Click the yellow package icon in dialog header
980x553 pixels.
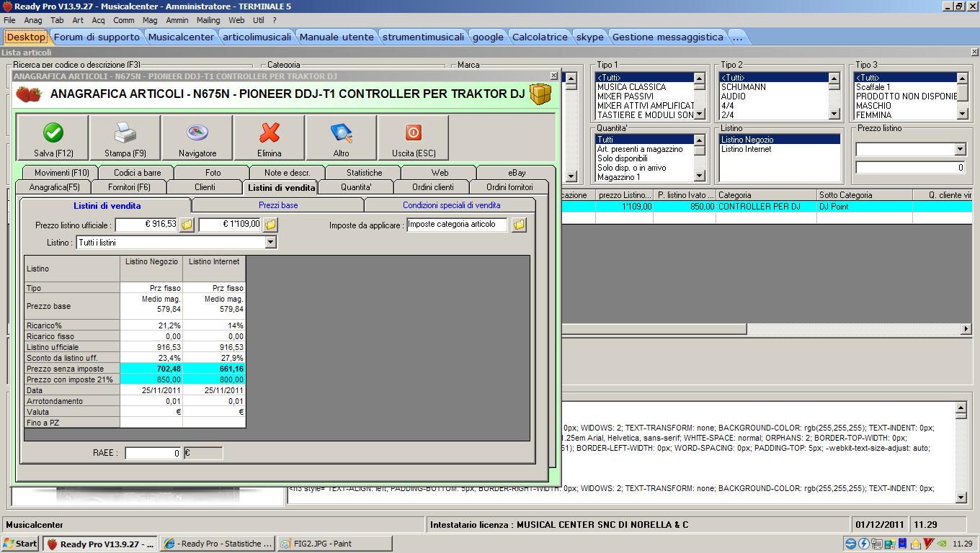[540, 94]
